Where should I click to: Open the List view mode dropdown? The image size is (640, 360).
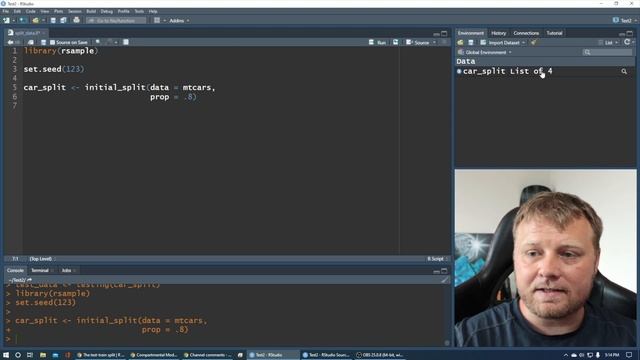[608, 42]
